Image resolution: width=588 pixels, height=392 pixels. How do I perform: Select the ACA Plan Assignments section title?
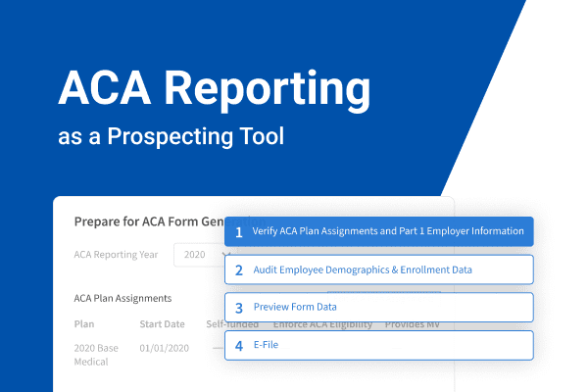pyautogui.click(x=122, y=298)
